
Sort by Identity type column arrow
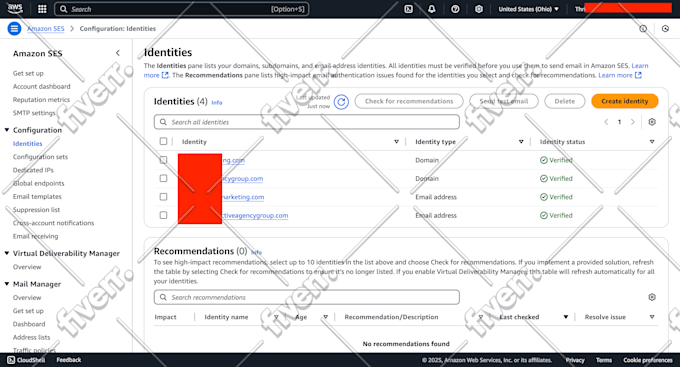coord(521,142)
